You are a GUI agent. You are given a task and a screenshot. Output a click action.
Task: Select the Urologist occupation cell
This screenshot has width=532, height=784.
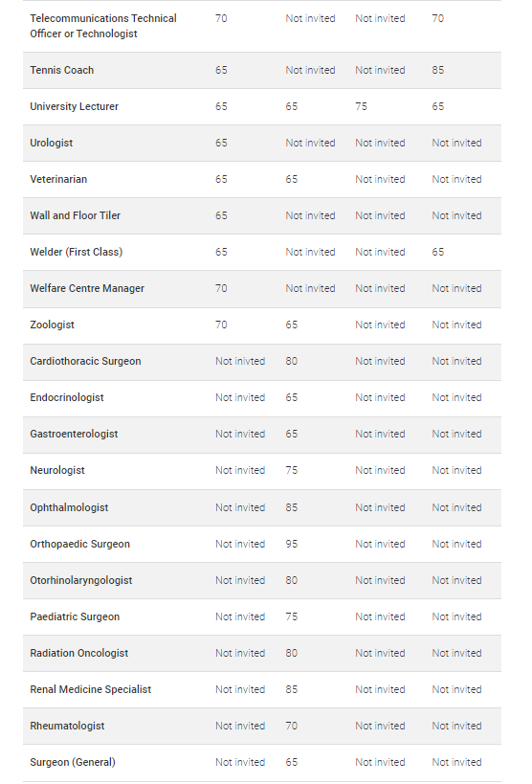point(51,143)
